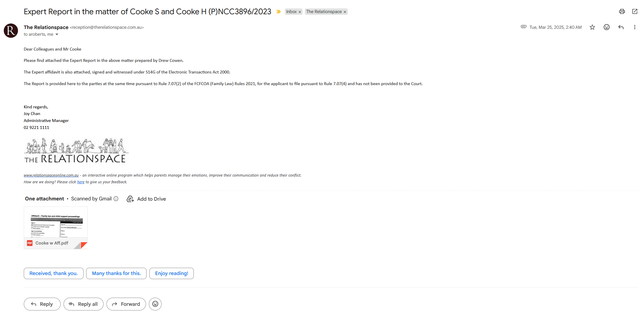The height and width of the screenshot is (318, 644).
Task: Click Add to Drive icon
Action: [x=130, y=199]
